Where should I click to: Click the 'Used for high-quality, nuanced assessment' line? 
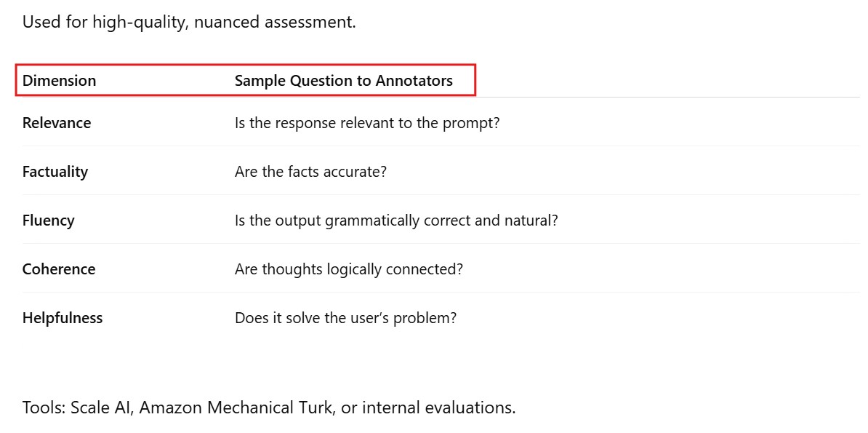point(189,22)
